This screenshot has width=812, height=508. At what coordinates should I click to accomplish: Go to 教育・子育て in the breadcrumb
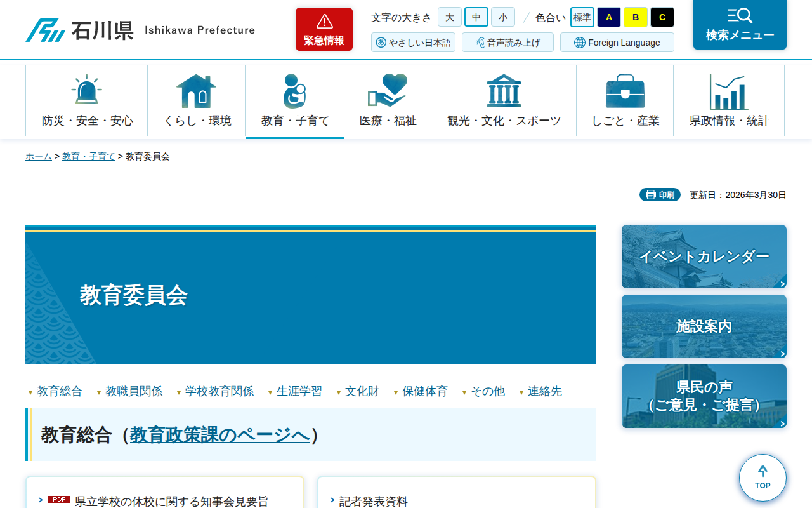tap(88, 156)
